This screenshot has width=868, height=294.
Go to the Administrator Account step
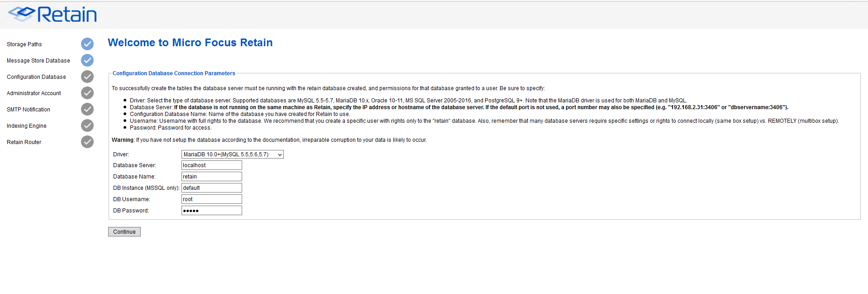34,93
